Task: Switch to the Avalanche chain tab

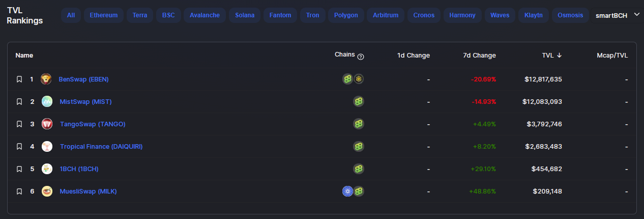Action: 205,15
